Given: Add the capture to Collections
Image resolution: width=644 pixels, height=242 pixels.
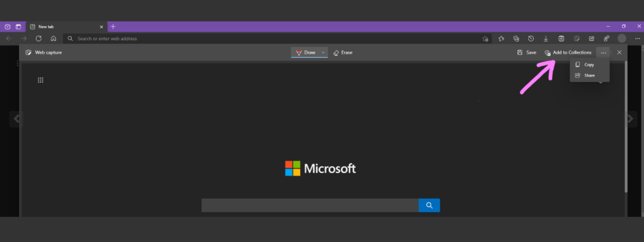Looking at the screenshot, I should [568, 53].
